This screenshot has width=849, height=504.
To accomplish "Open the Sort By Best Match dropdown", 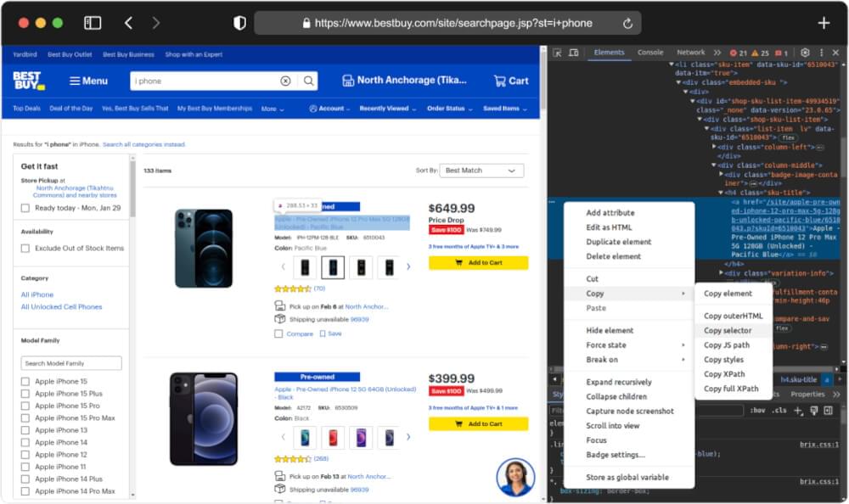I will [x=481, y=170].
